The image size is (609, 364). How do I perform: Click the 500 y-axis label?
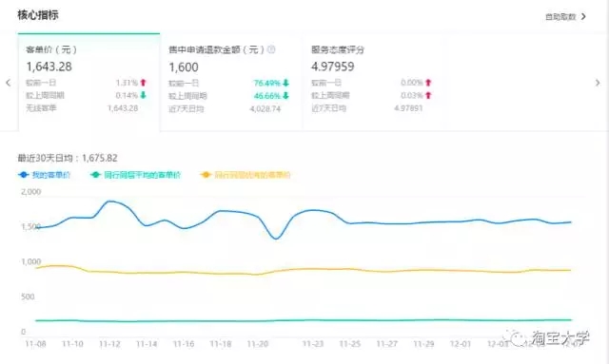coord(28,297)
